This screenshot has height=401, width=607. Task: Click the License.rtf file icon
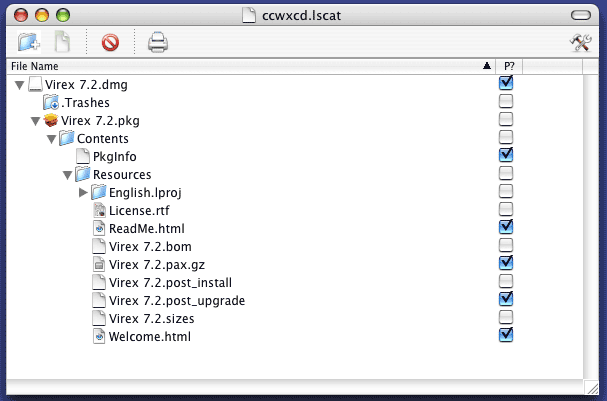99,210
